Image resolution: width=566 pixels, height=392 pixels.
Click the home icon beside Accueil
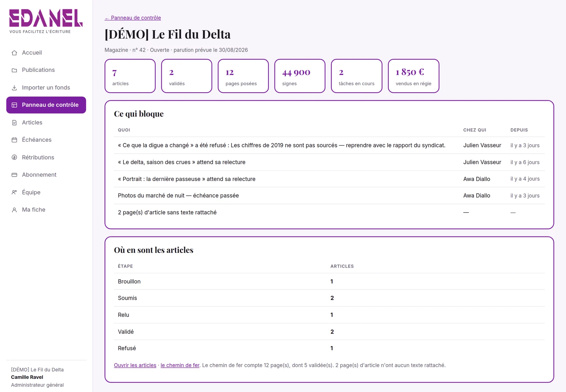[14, 53]
